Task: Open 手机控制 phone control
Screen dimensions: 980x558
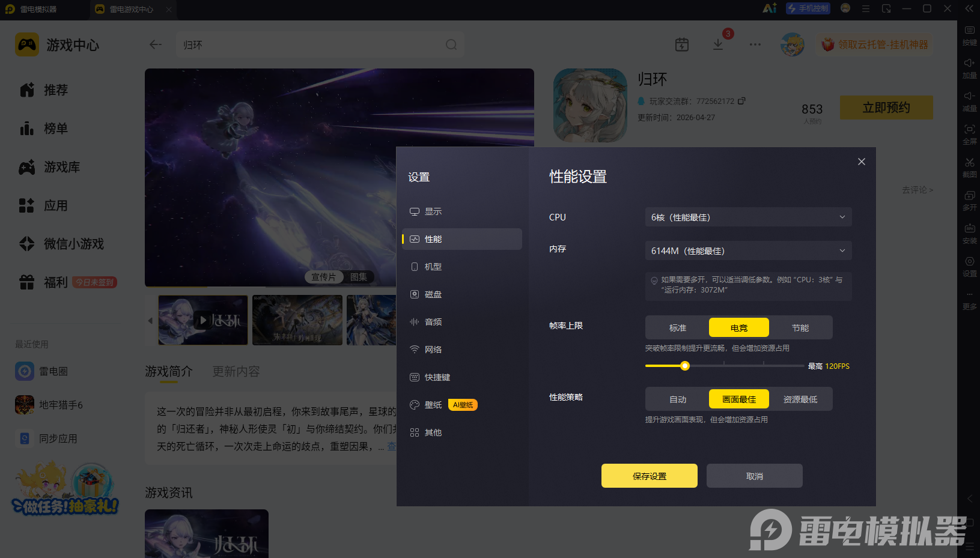Action: (x=808, y=8)
